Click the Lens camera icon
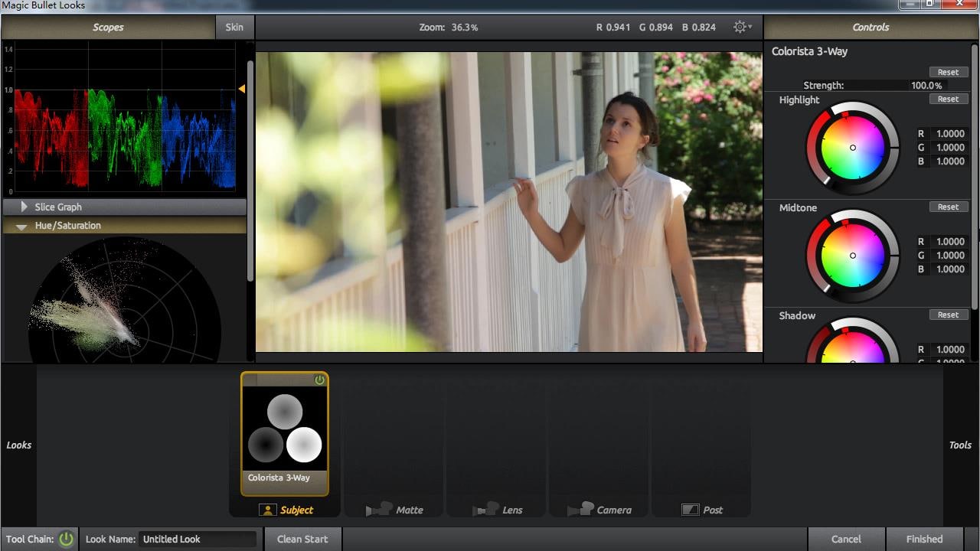980x551 pixels. (485, 510)
